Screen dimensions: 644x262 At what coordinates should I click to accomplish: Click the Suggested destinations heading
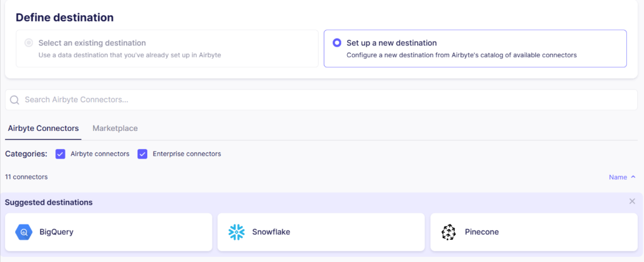coord(48,202)
